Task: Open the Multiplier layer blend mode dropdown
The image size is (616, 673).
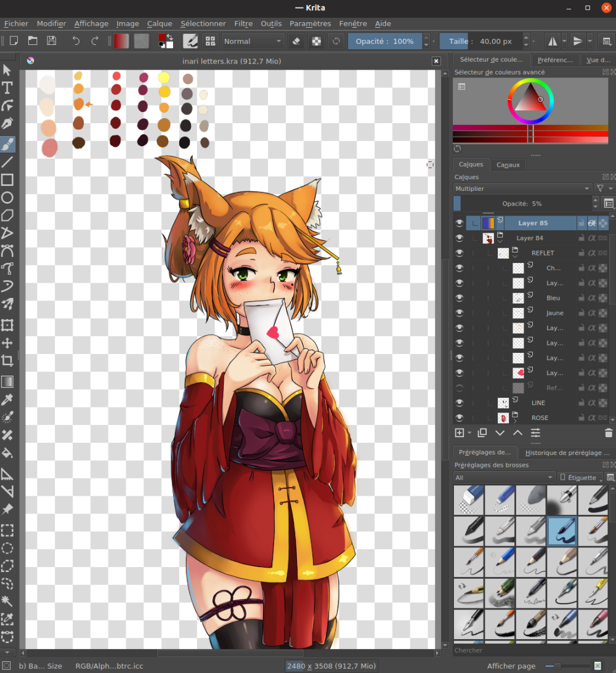Action: (x=522, y=189)
